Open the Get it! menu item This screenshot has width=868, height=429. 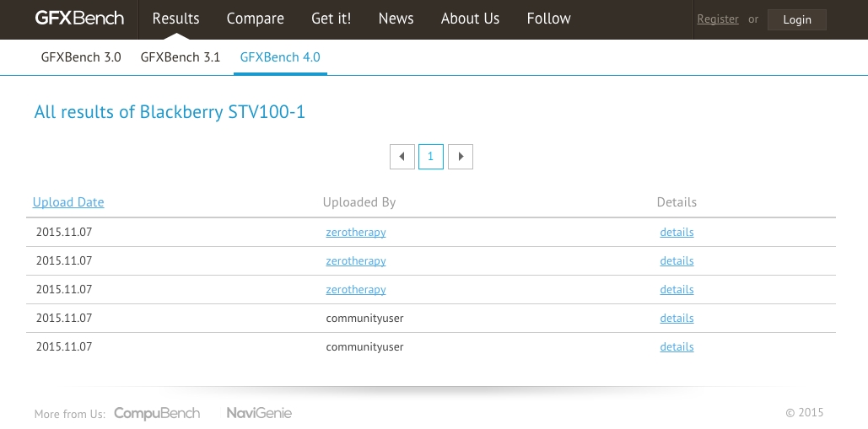point(331,19)
